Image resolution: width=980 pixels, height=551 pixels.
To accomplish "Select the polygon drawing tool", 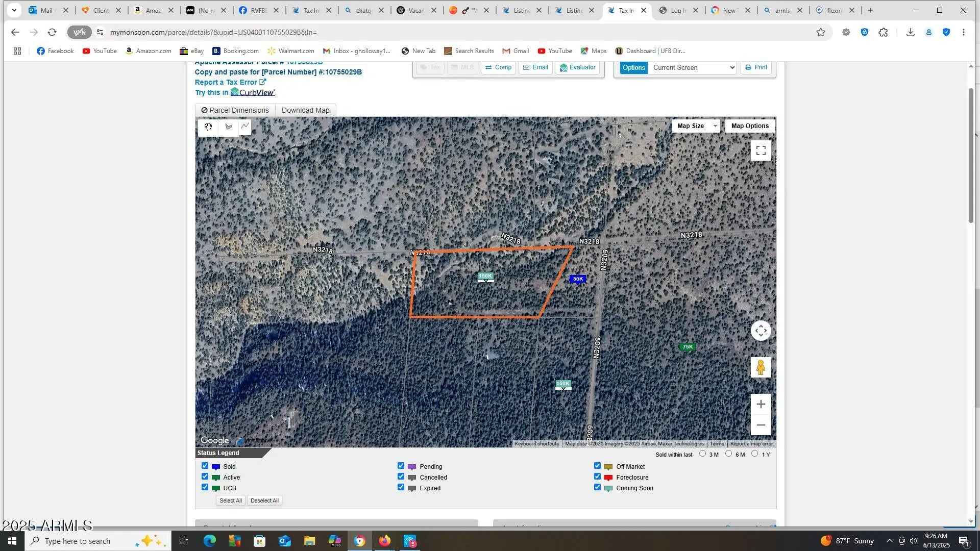I will (x=228, y=127).
